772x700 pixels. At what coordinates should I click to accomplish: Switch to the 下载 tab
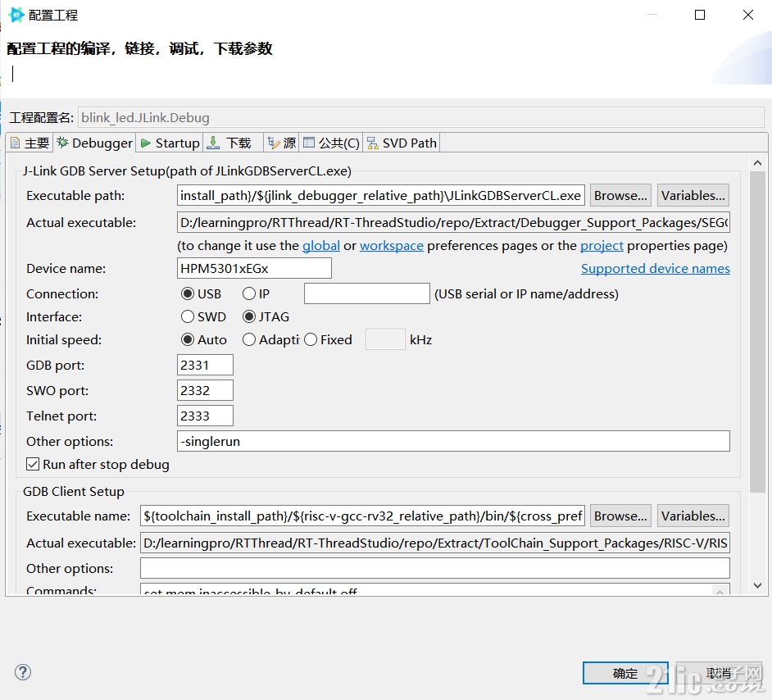[x=233, y=143]
